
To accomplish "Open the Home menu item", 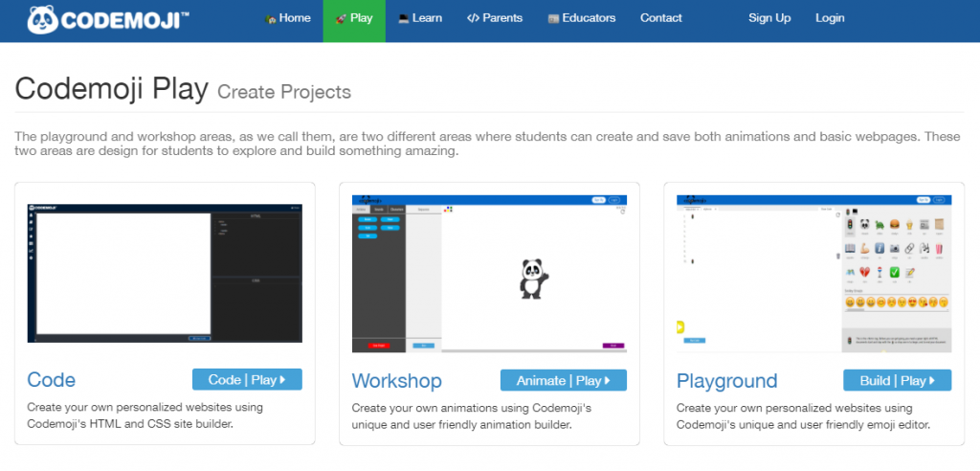I will (x=288, y=18).
